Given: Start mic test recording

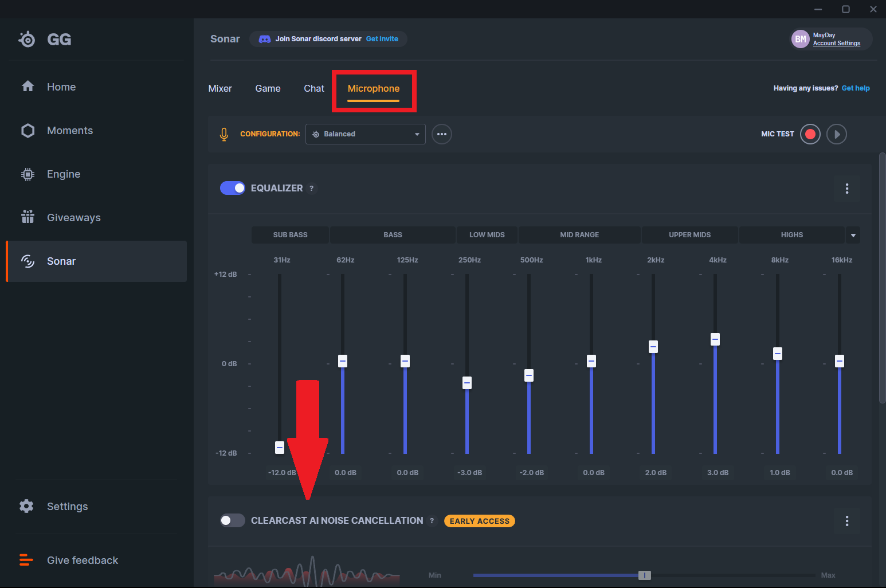Looking at the screenshot, I should tap(810, 134).
